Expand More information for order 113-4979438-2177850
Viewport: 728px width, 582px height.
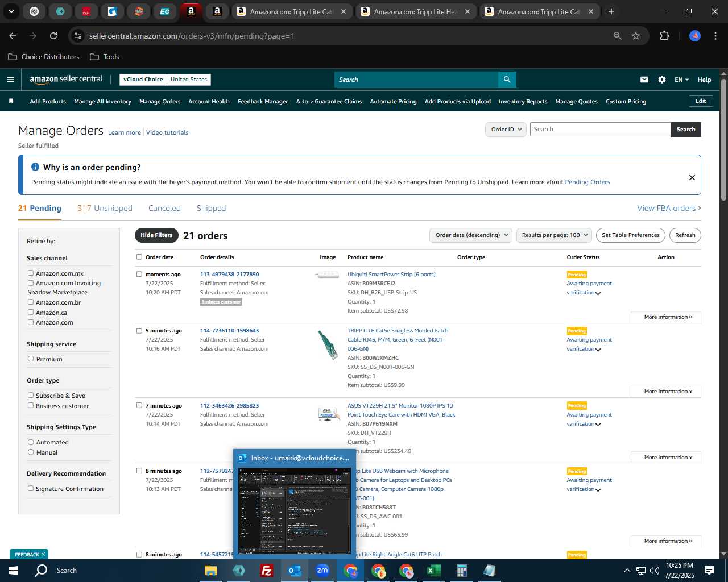pos(666,317)
